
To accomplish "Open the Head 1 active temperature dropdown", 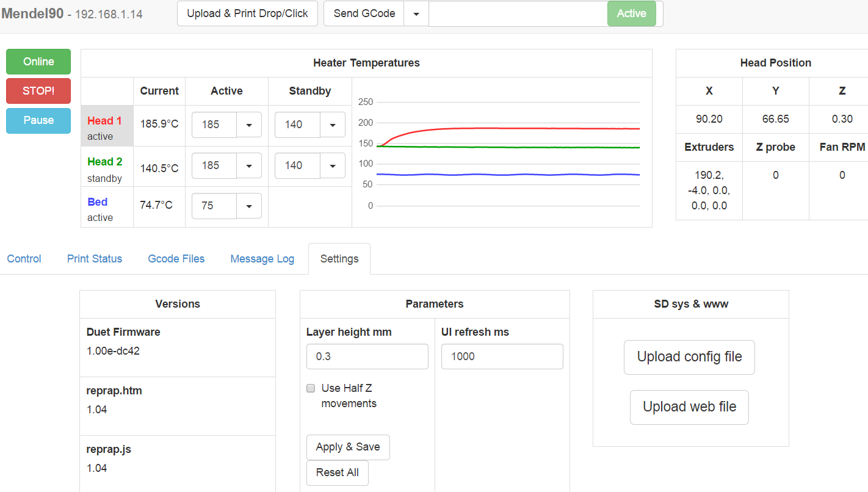I will (249, 125).
